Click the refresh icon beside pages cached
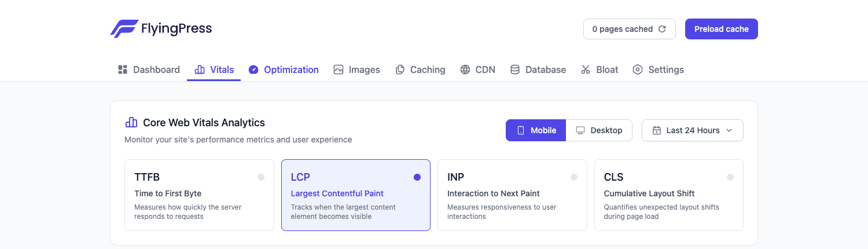Viewport: 868px width, 249px height. (x=663, y=29)
